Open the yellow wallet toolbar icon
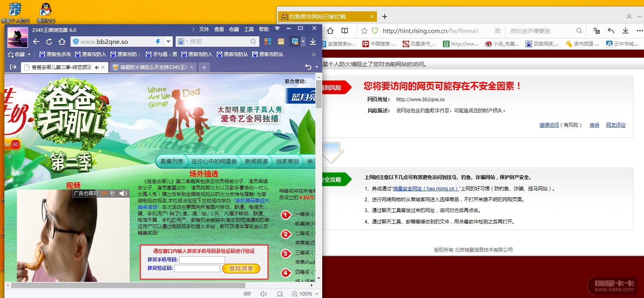Image resolution: width=644 pixels, height=298 pixels. tap(281, 42)
